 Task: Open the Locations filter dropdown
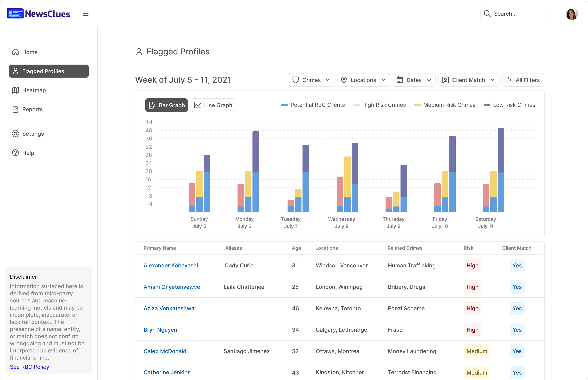tap(363, 80)
